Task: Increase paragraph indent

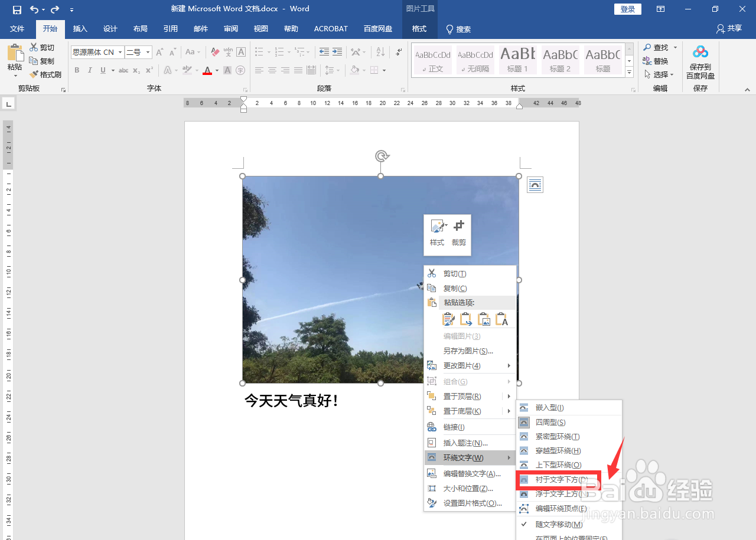Action: pos(337,52)
